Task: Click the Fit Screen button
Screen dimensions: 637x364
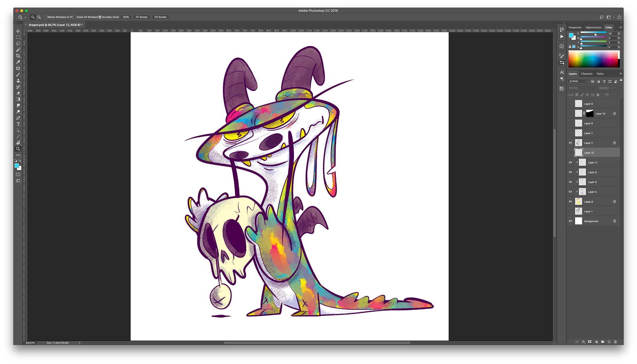Action: coord(142,17)
